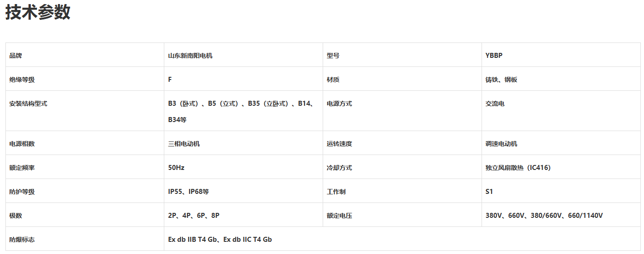Click the 技术参数 heading
Viewport: 644px width, 254px height.
pos(38,12)
